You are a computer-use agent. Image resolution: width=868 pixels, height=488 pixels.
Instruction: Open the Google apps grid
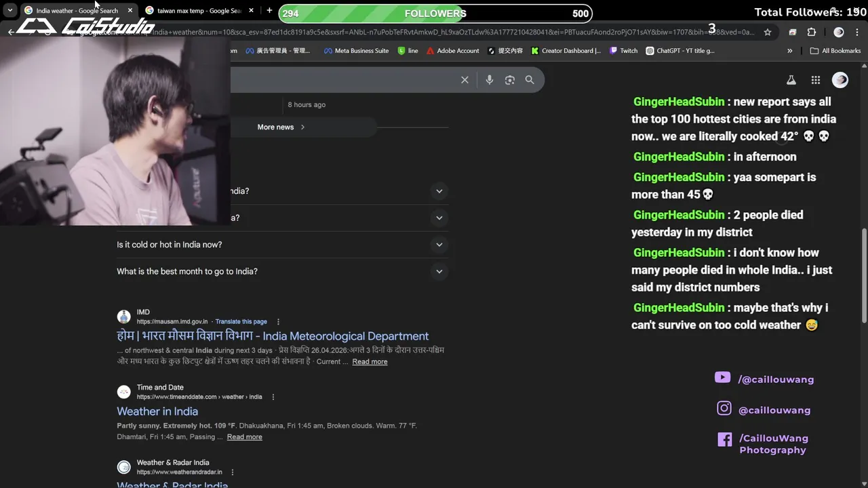[816, 80]
